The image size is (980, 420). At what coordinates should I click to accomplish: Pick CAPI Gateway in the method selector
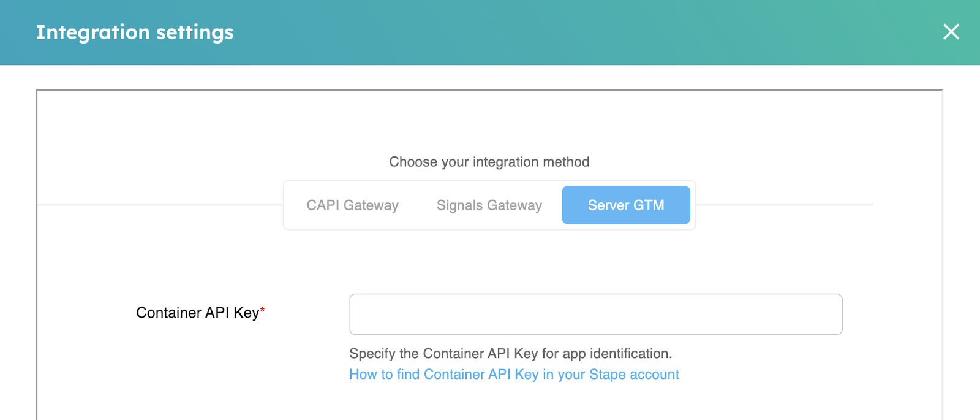(x=353, y=205)
